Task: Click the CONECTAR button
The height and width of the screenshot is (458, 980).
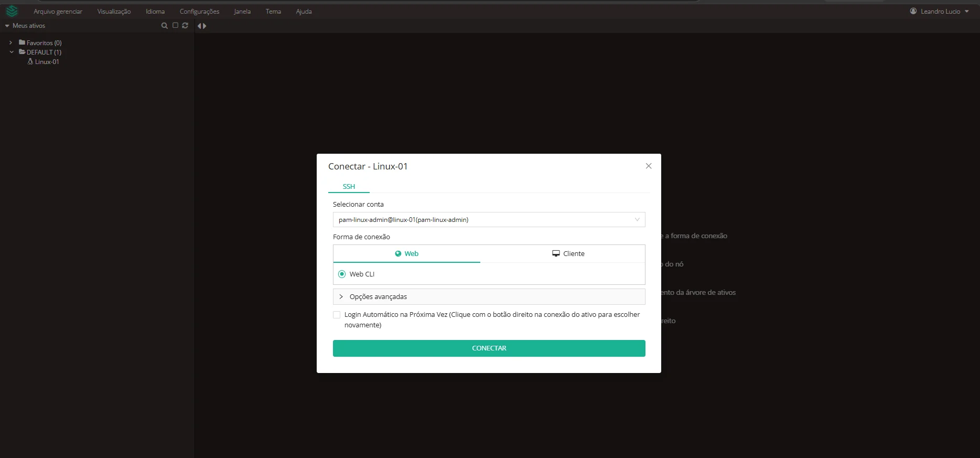Action: [x=489, y=348]
